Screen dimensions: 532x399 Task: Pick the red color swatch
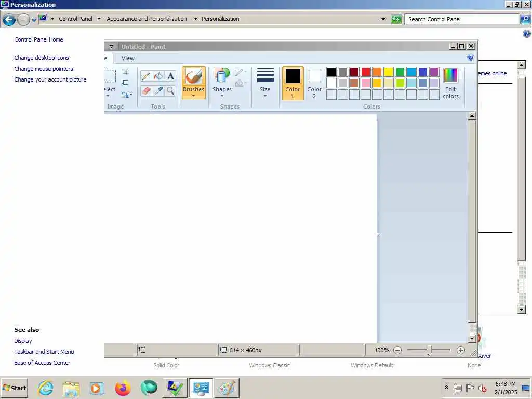point(366,72)
